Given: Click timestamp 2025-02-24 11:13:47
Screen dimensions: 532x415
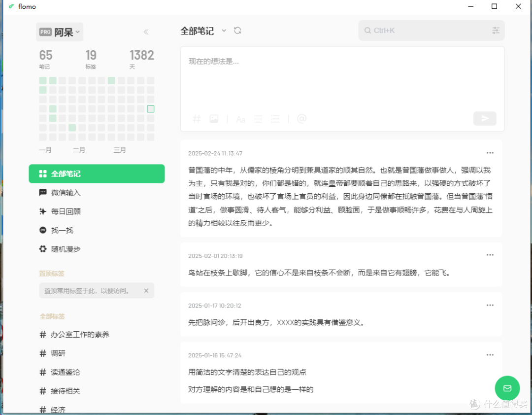Looking at the screenshot, I should [x=215, y=153].
